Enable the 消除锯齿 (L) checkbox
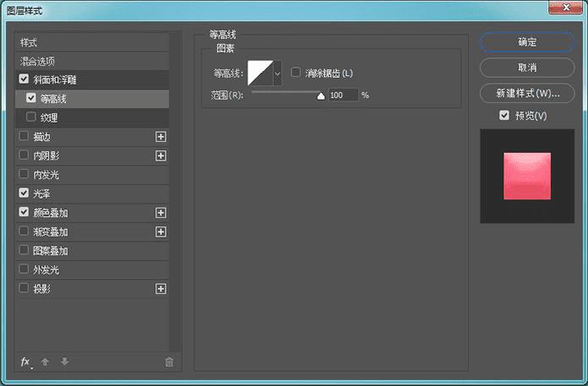The image size is (588, 386). [x=296, y=72]
